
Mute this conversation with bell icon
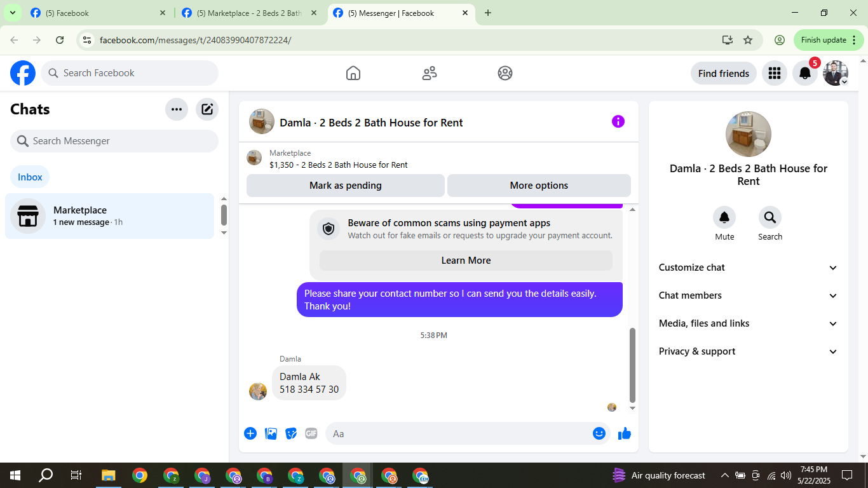pyautogui.click(x=724, y=217)
